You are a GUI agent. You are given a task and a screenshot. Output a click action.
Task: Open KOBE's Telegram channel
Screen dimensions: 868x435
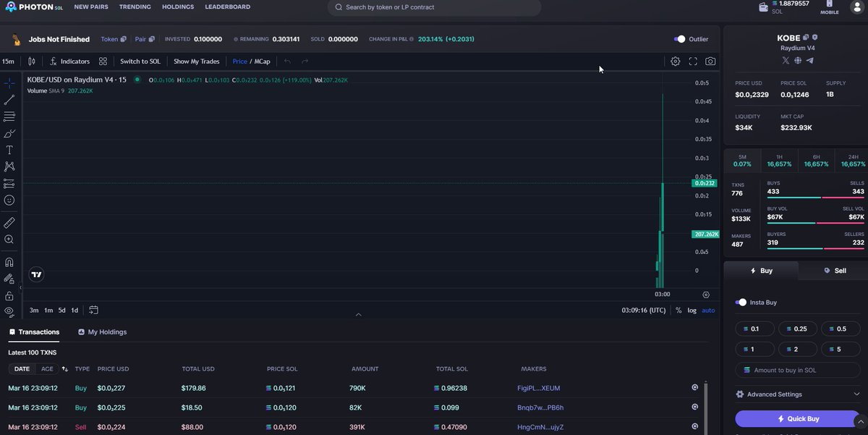point(809,61)
